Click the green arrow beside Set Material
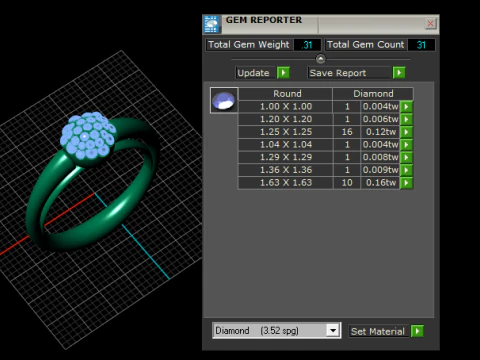The width and height of the screenshot is (480, 360). [x=417, y=331]
